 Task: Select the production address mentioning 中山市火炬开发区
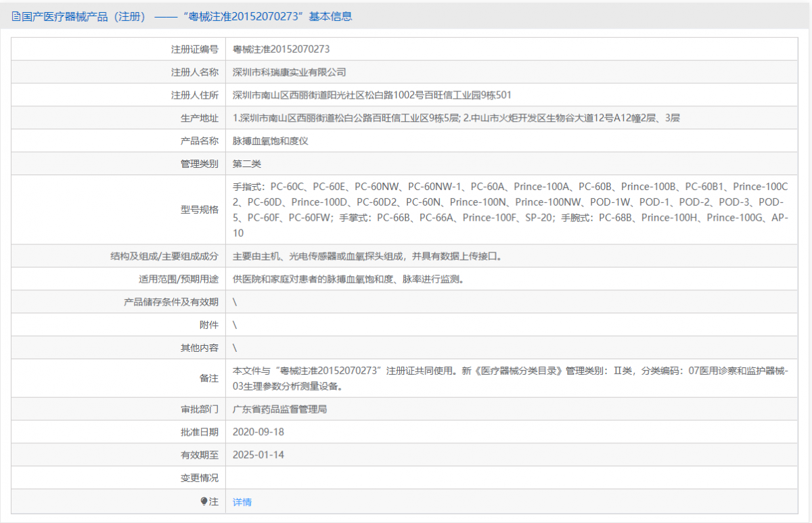click(456, 118)
